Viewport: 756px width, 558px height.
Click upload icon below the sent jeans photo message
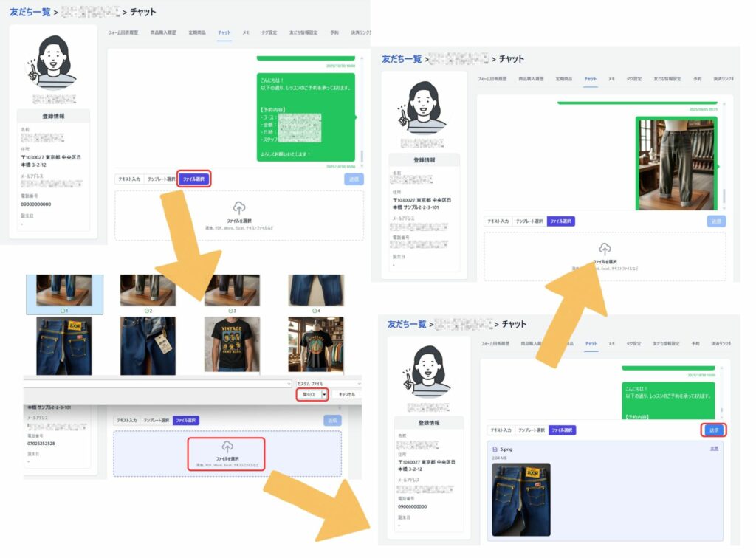pyautogui.click(x=605, y=249)
